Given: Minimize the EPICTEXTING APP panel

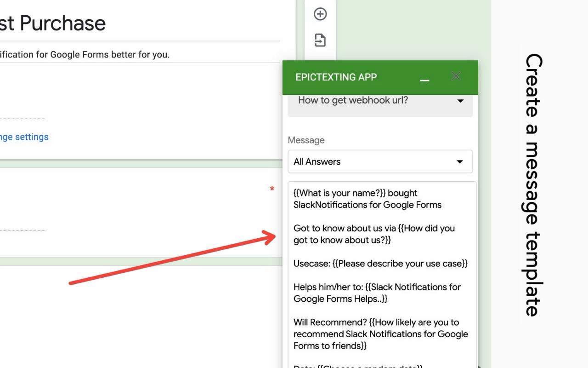Looking at the screenshot, I should point(424,80).
